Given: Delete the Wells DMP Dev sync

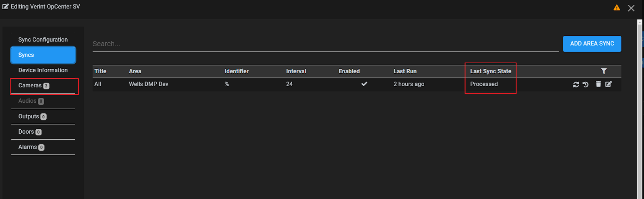Looking at the screenshot, I should pos(599,84).
